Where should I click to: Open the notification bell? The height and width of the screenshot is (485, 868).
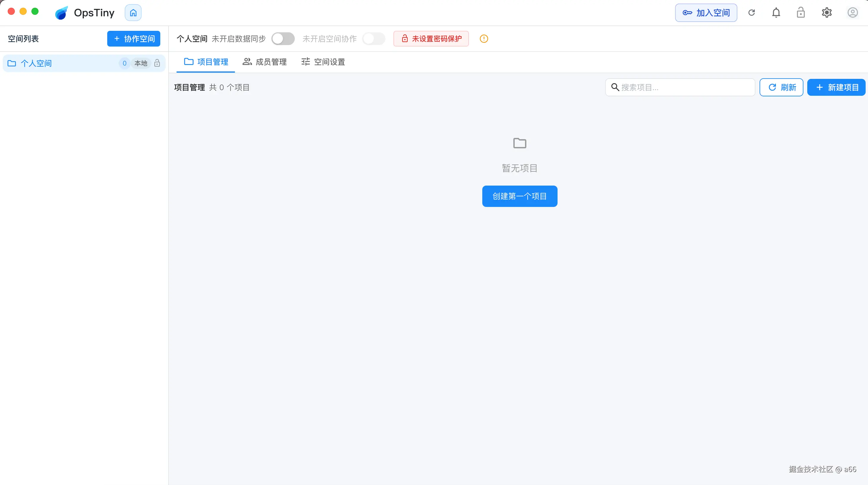click(x=776, y=12)
